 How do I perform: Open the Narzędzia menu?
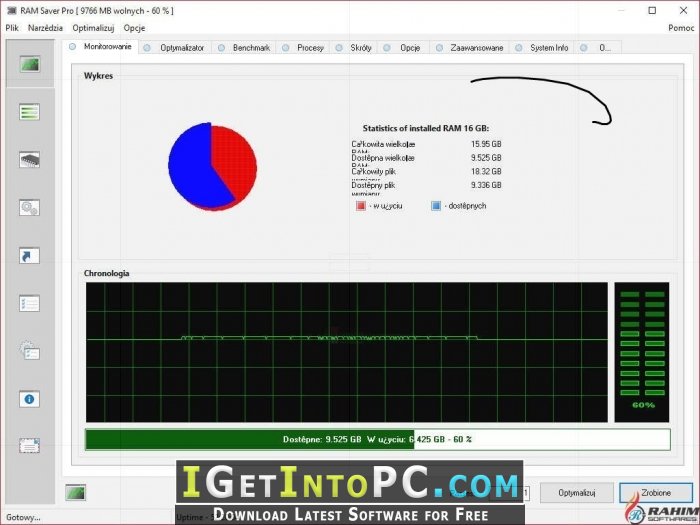(45, 28)
